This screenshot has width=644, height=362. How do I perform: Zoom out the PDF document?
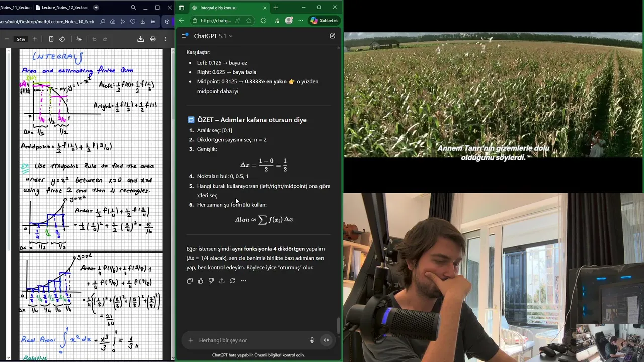7,39
